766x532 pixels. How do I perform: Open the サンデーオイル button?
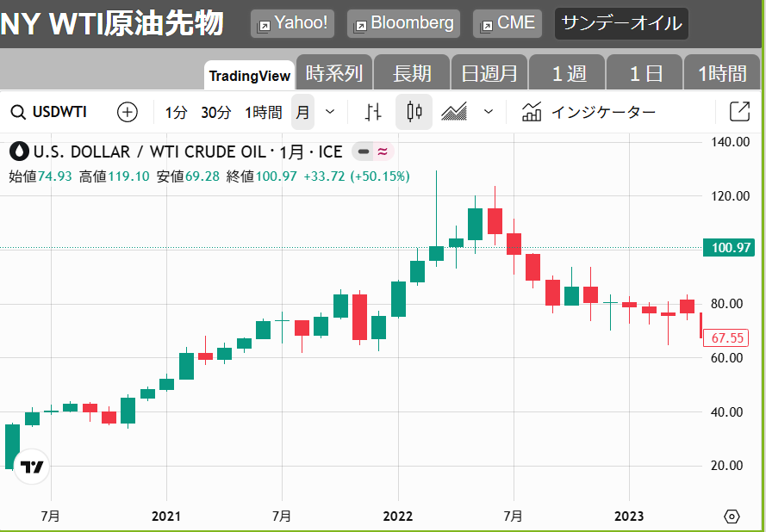(x=621, y=23)
